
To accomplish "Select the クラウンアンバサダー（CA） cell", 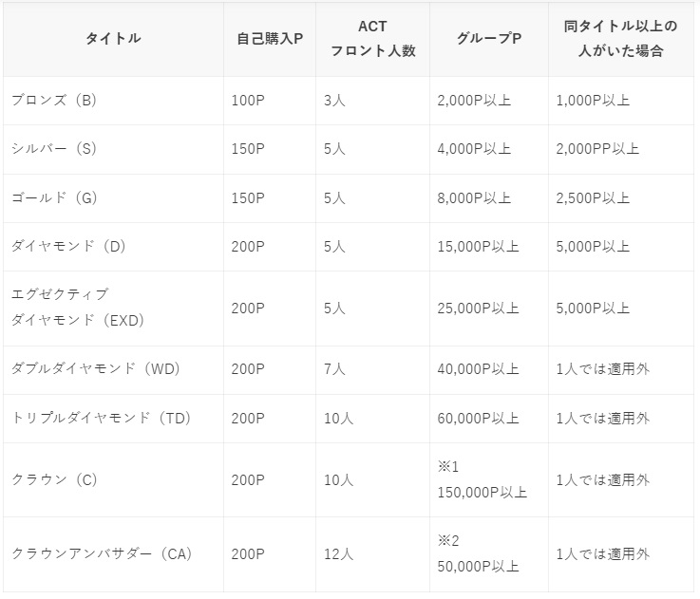I will [x=113, y=554].
